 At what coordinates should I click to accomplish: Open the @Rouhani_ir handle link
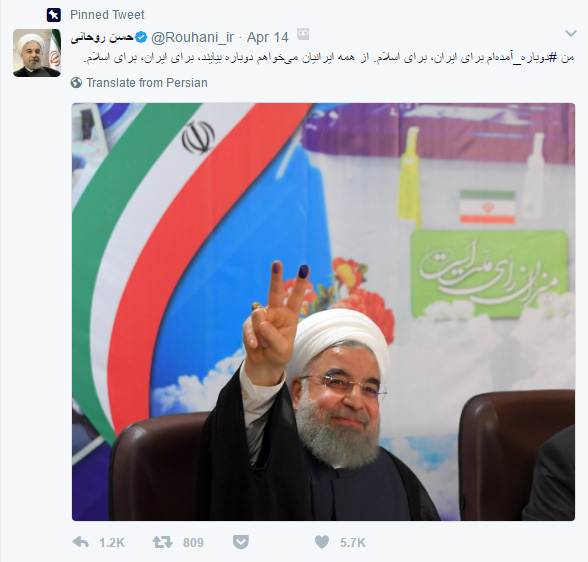pyautogui.click(x=192, y=37)
